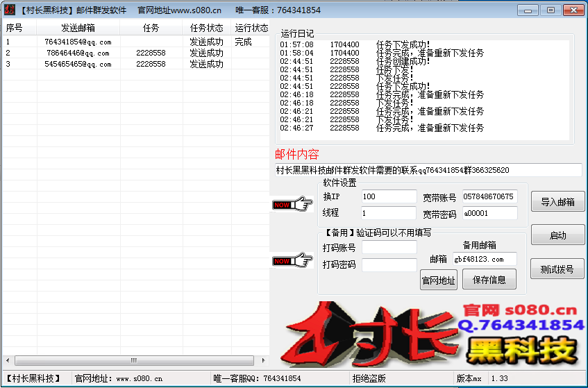Click task number 2228558 in row 2

151,53
